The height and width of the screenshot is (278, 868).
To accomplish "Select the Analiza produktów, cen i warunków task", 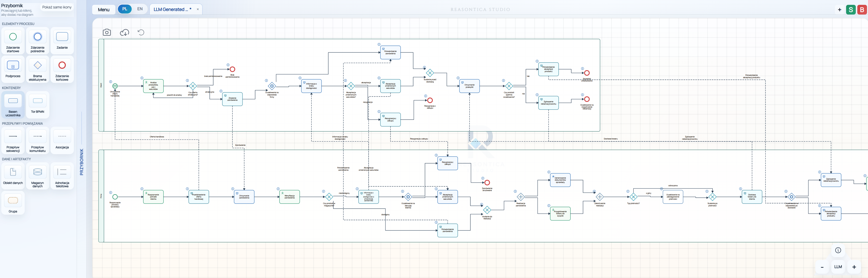I will click(x=153, y=86).
